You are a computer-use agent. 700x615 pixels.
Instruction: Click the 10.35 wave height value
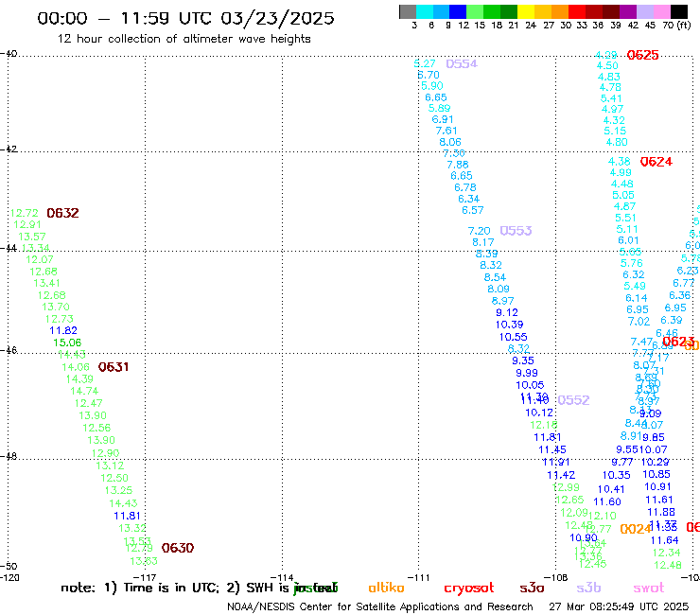[x=617, y=475]
